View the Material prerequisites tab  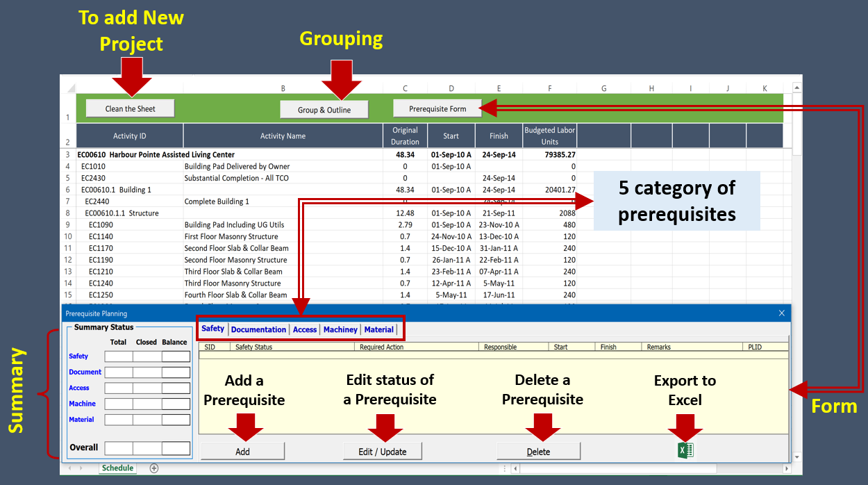tap(378, 329)
